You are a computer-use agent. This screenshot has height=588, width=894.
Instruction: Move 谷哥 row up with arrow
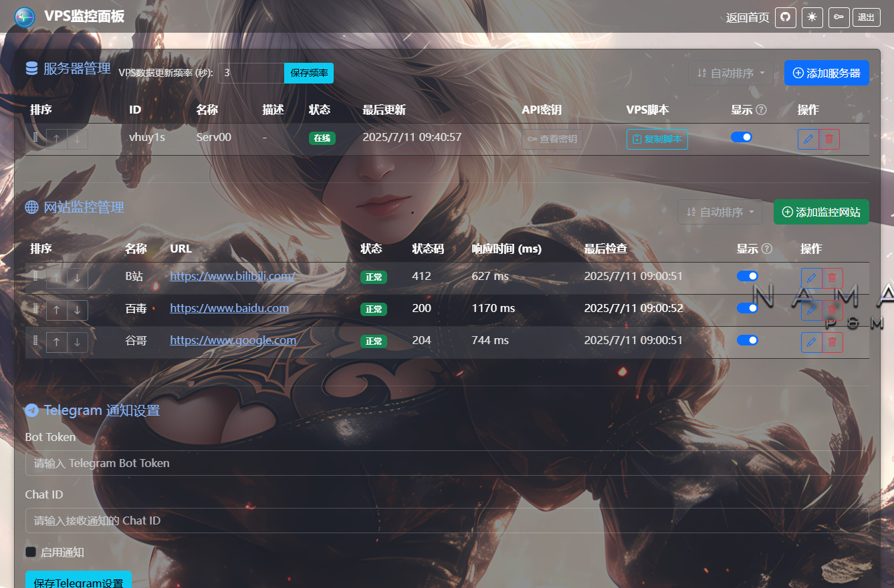click(57, 342)
